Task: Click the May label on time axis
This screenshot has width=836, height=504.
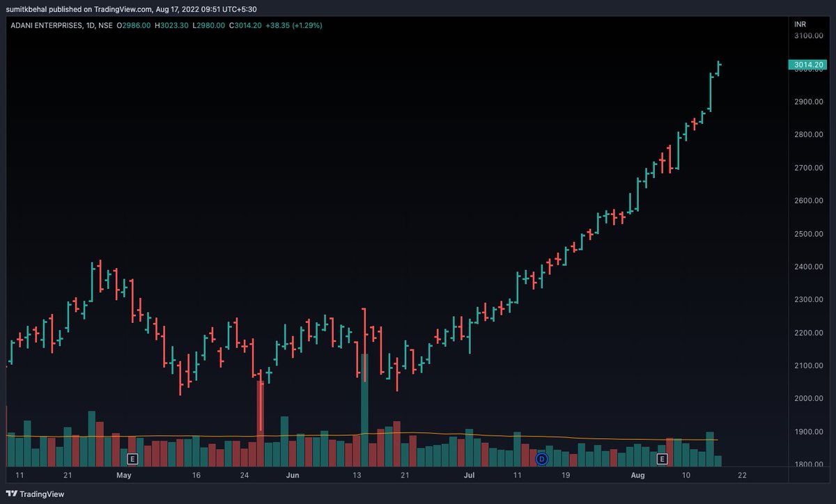Action: pos(124,475)
